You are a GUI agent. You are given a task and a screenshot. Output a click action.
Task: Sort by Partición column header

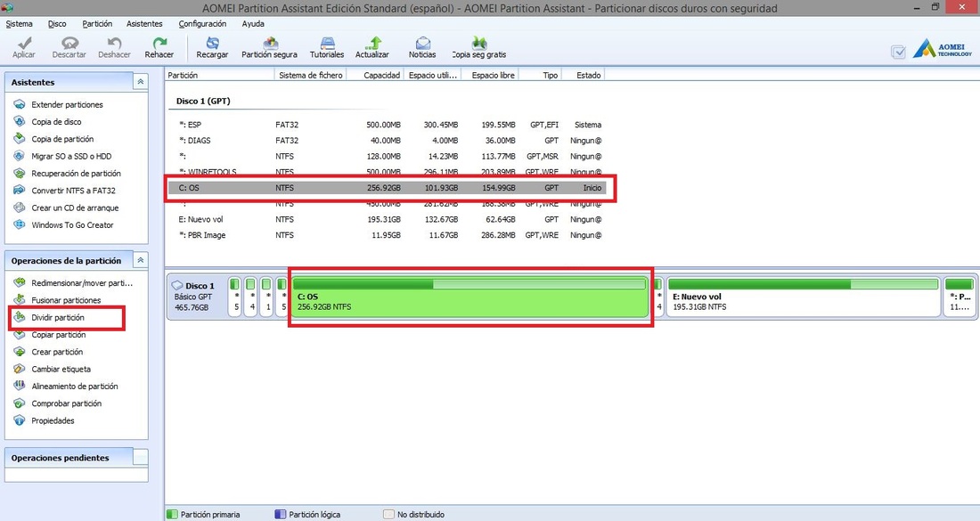pyautogui.click(x=219, y=75)
